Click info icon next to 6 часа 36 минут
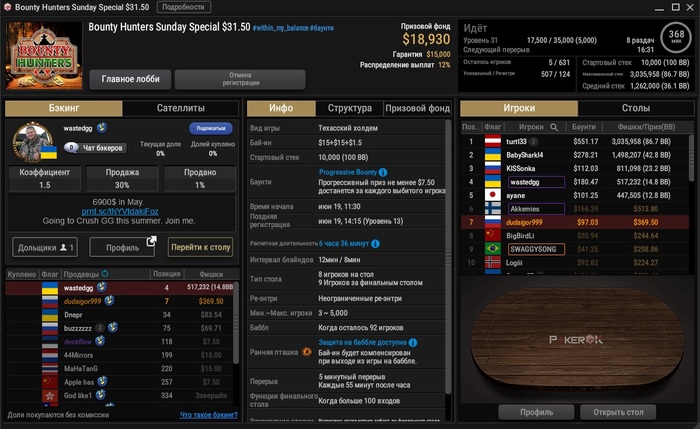700x429 pixels. tap(375, 244)
